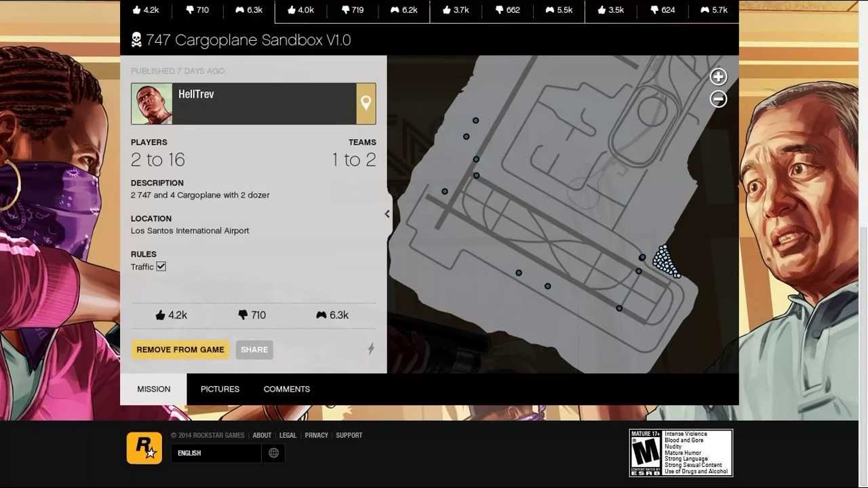The height and width of the screenshot is (488, 868).
Task: Click thumbs-down 710 in top strip
Action: point(197,10)
